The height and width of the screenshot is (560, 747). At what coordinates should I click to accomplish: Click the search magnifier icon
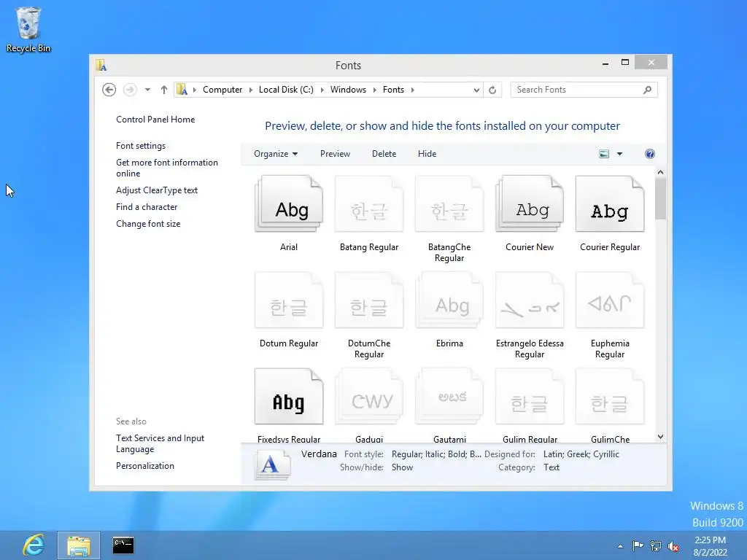click(x=647, y=90)
